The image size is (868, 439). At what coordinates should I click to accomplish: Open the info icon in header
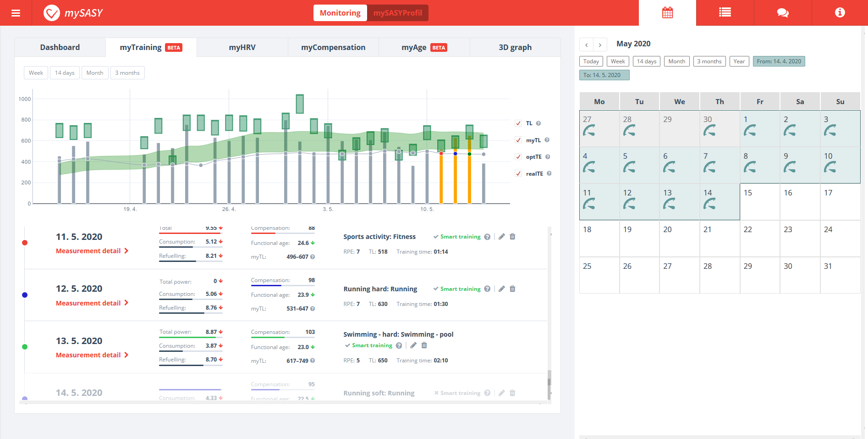pos(840,13)
